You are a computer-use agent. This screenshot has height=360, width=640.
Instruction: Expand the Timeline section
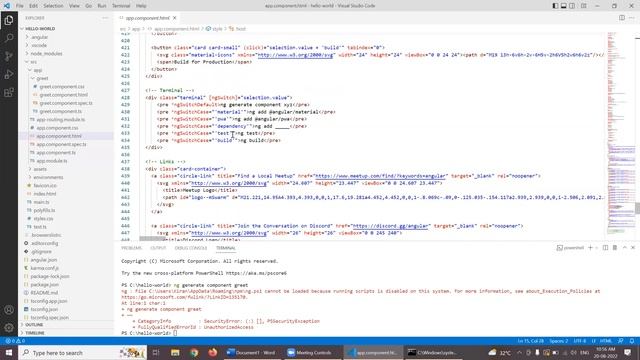coord(66,333)
